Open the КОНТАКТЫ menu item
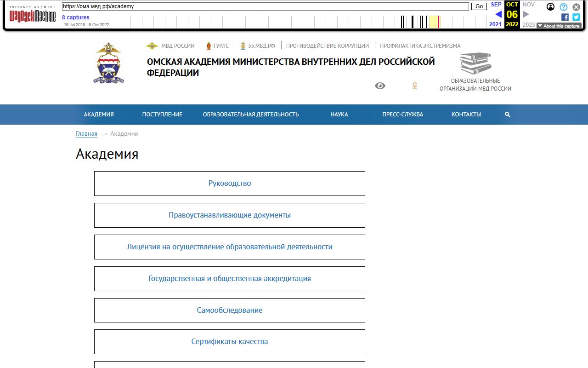This screenshot has height=368, width=588. [466, 115]
